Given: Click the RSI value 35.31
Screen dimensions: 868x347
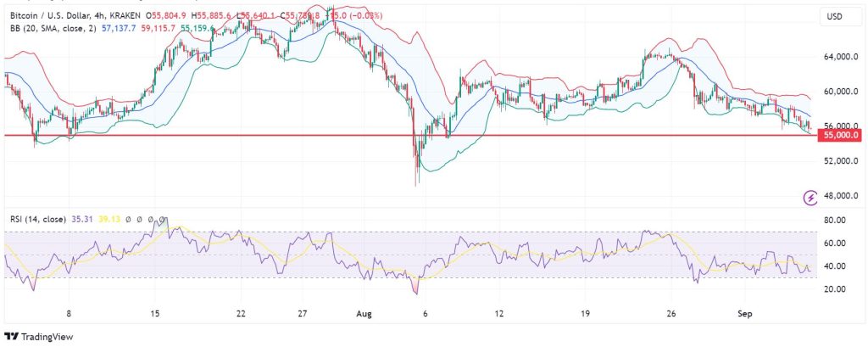Looking at the screenshot, I should (82, 220).
